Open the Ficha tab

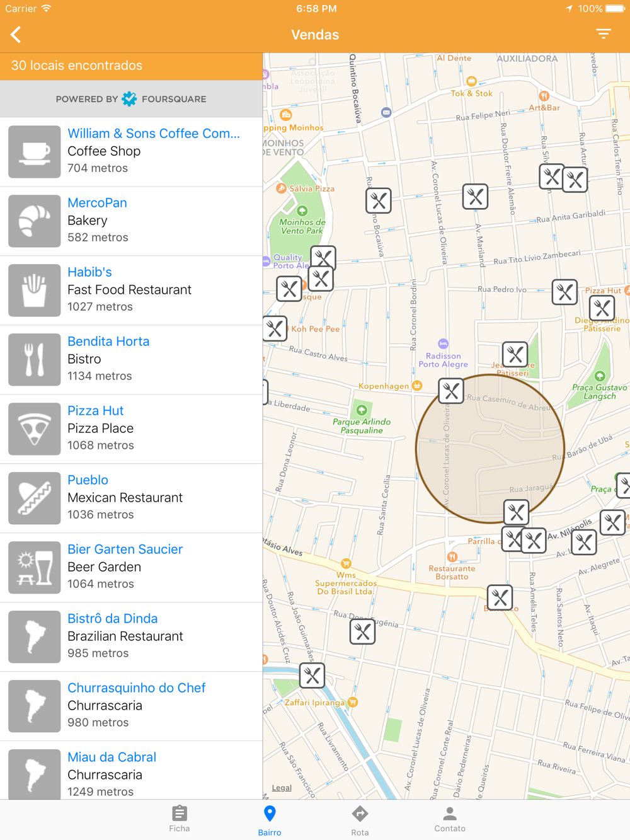pos(180,819)
